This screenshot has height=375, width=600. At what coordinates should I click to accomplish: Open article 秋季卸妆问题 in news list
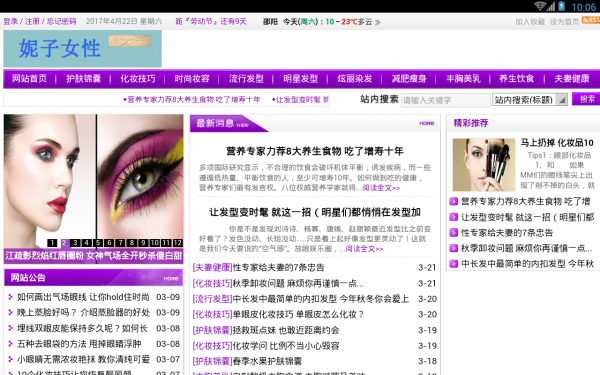click(298, 283)
